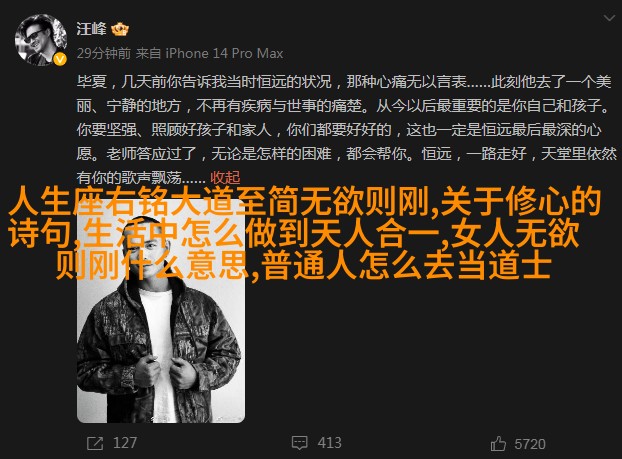This screenshot has height=459, width=622.
Task: Click the 来自 iPhone 14 Pro Max source text
Action: tap(209, 53)
